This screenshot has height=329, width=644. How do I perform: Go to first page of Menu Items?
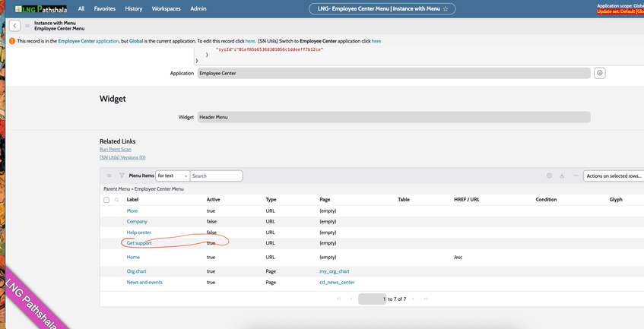[x=339, y=299]
